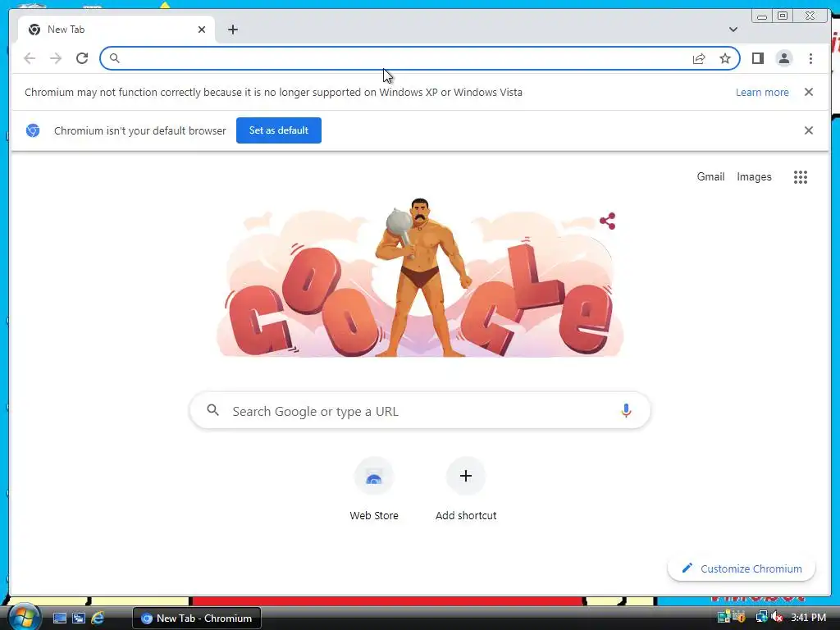Toggle the side panel icon
Screen dimensions: 840x630
point(757,58)
